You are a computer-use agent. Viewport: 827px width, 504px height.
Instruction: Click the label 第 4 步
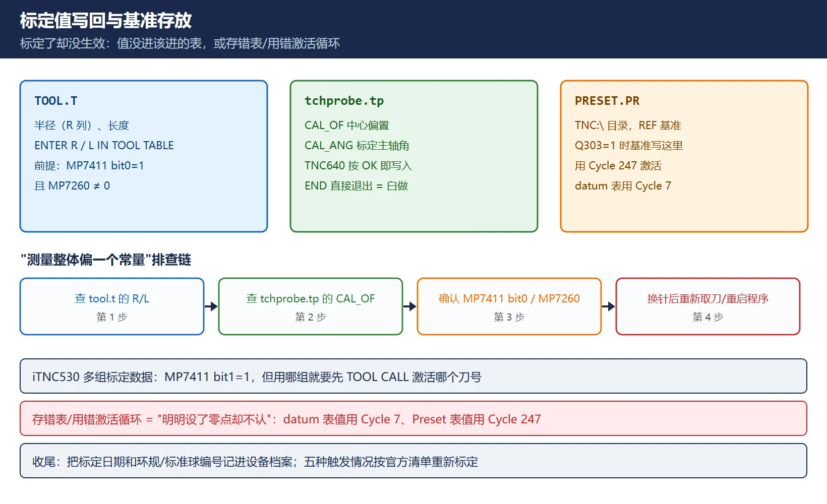(x=708, y=317)
